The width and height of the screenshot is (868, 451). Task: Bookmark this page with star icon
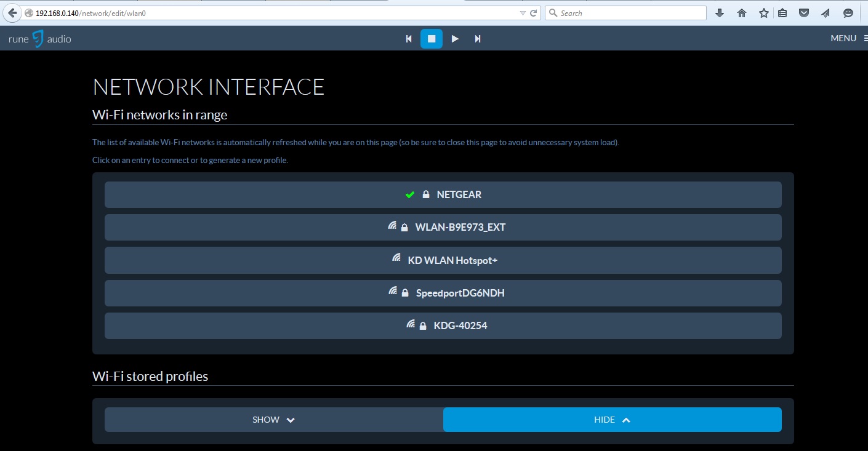pyautogui.click(x=763, y=13)
